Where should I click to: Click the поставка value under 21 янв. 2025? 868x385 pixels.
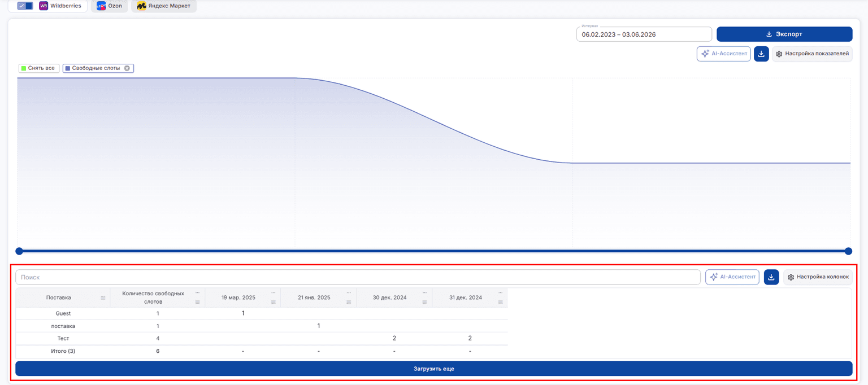(x=319, y=326)
